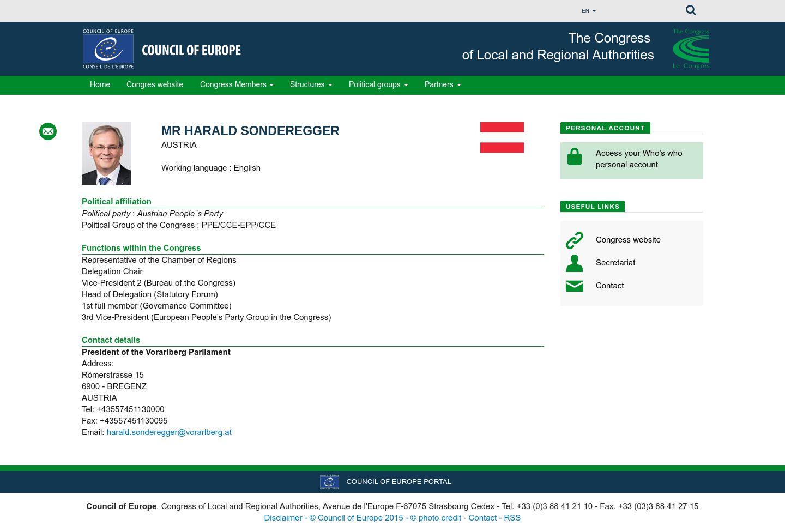This screenshot has height=532, width=785.
Task: Click © Council of Europe 2015 link
Action: point(356,518)
